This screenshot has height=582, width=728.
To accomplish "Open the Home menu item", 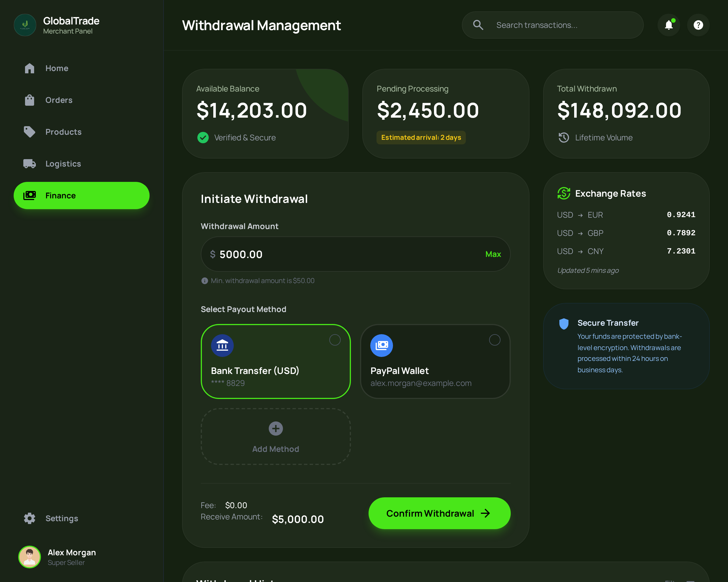I will click(x=57, y=68).
